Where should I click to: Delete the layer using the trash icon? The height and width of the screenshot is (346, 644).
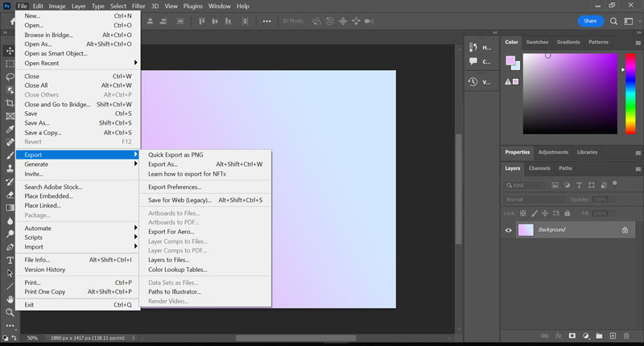coord(626,335)
